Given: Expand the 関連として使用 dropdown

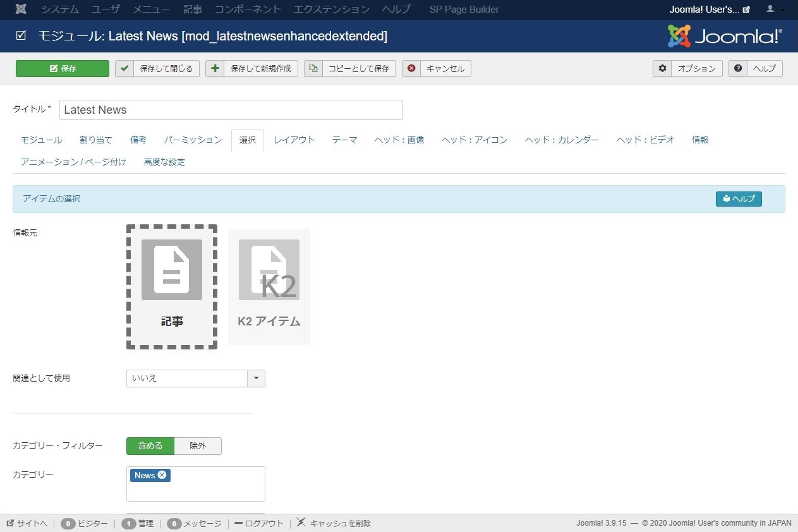Looking at the screenshot, I should coord(256,378).
